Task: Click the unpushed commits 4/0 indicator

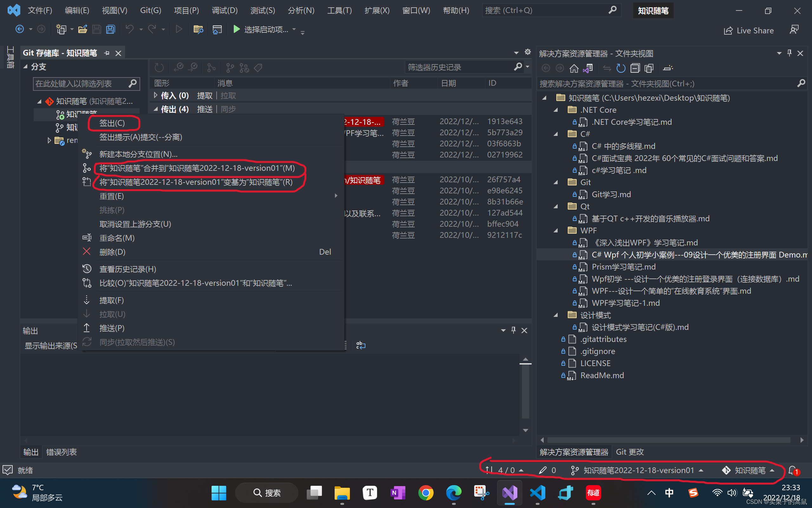Action: tap(504, 470)
